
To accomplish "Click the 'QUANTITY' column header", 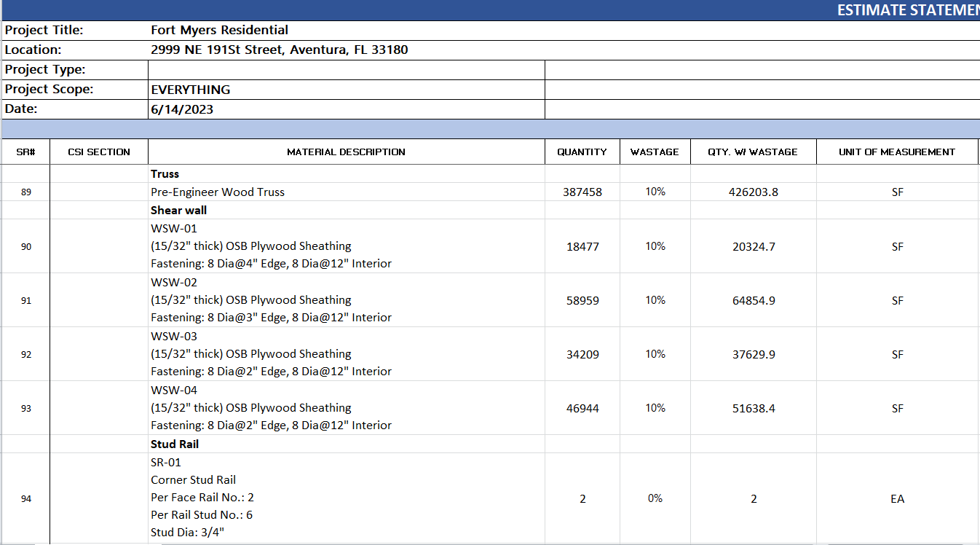I will (x=582, y=152).
